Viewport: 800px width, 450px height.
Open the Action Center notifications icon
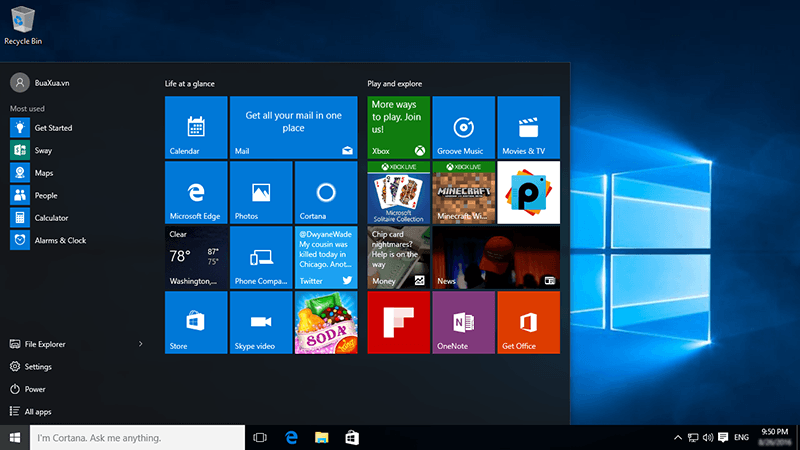coord(723,437)
